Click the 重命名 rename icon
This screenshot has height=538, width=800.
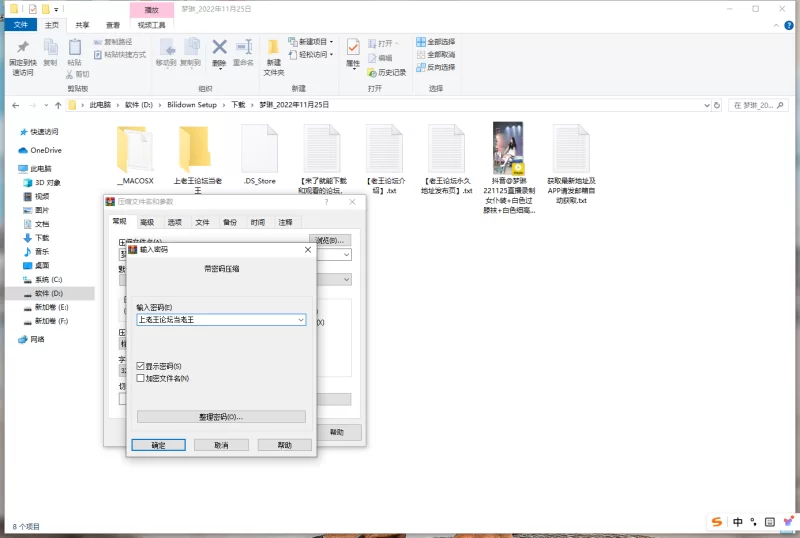coord(243,47)
